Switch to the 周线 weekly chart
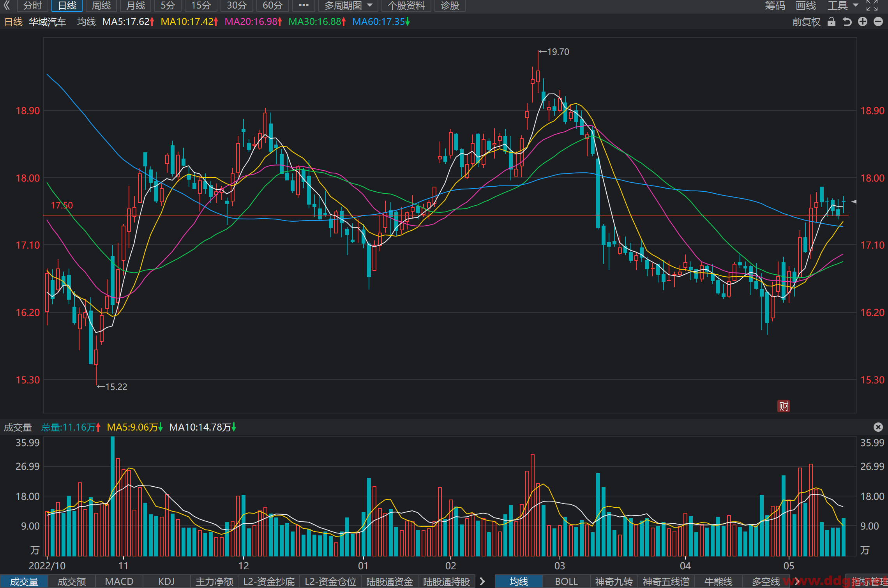The height and width of the screenshot is (588, 888). tap(101, 5)
